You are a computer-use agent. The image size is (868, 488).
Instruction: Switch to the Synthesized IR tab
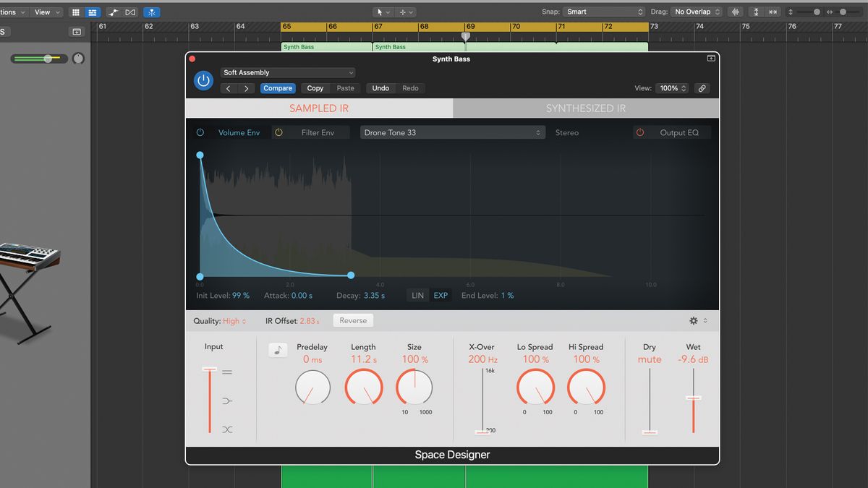(586, 108)
